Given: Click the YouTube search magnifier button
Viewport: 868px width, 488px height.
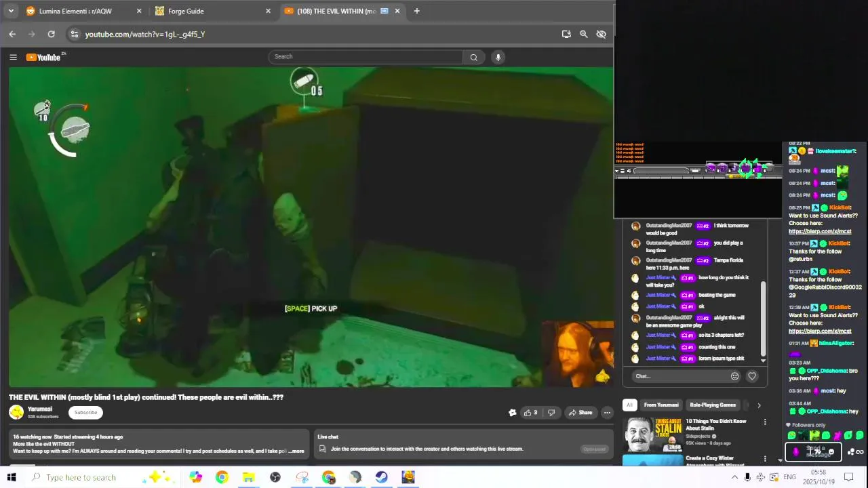Looking at the screenshot, I should 473,57.
